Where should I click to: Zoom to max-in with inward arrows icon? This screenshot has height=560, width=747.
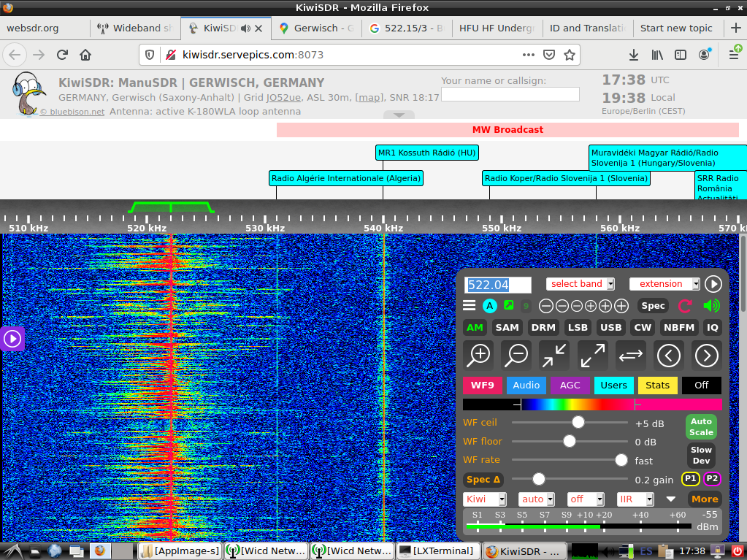coord(554,356)
